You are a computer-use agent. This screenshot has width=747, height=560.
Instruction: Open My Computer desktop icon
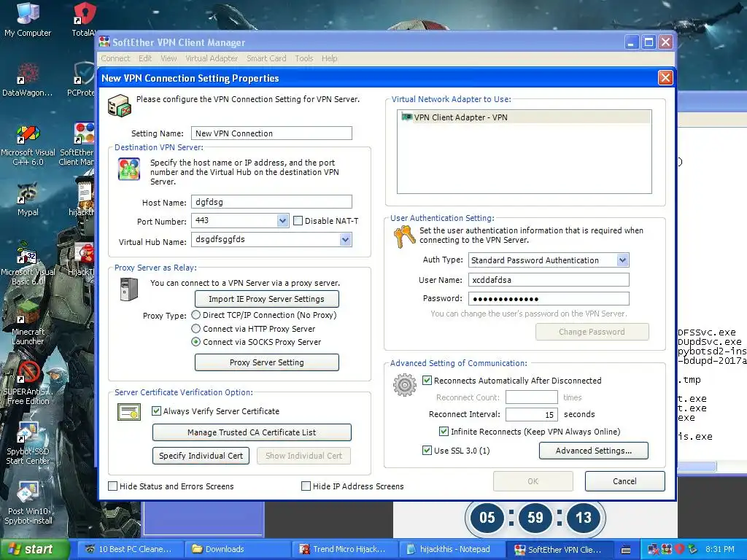click(27, 19)
